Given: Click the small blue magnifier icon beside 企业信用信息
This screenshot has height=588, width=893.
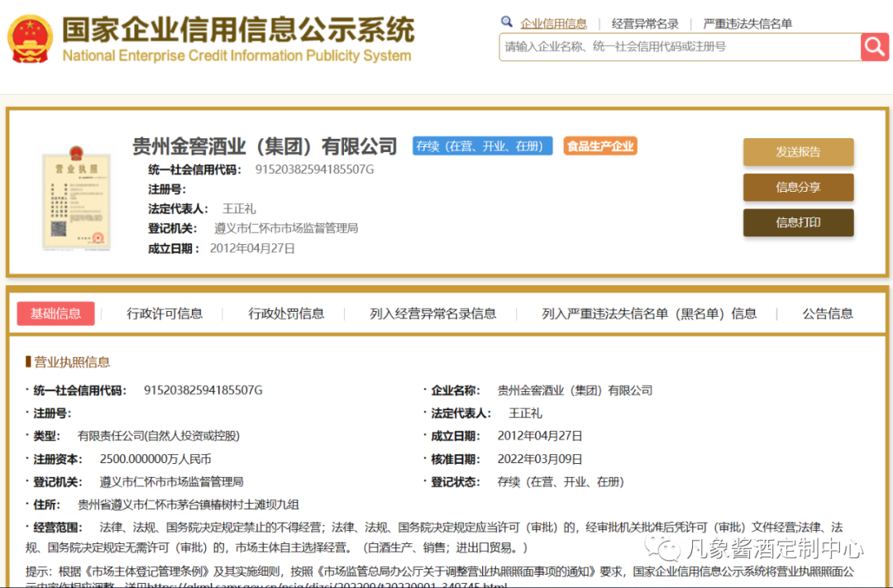Looking at the screenshot, I should point(506,22).
